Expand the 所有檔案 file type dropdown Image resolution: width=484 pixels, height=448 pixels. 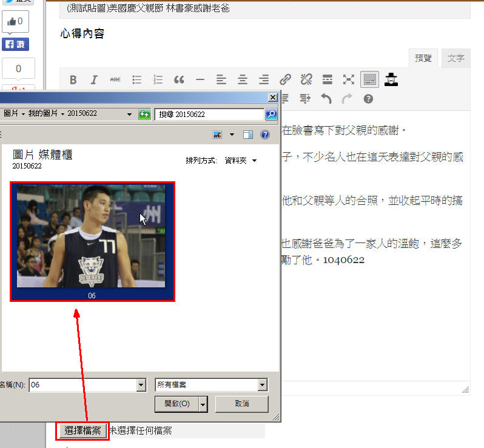262,385
